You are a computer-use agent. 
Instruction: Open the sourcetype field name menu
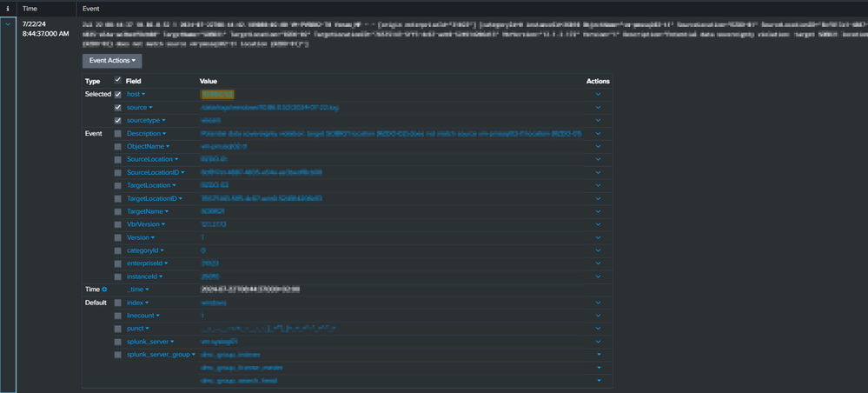146,120
